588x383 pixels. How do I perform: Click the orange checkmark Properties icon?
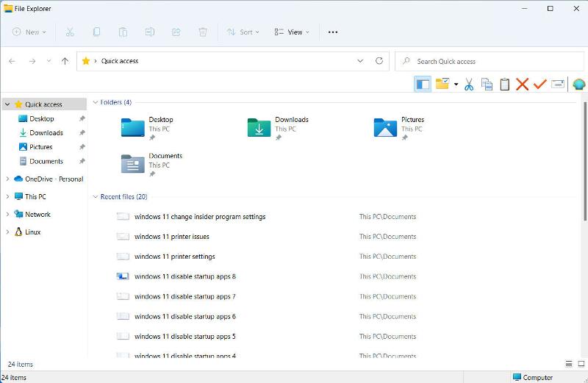tap(539, 84)
